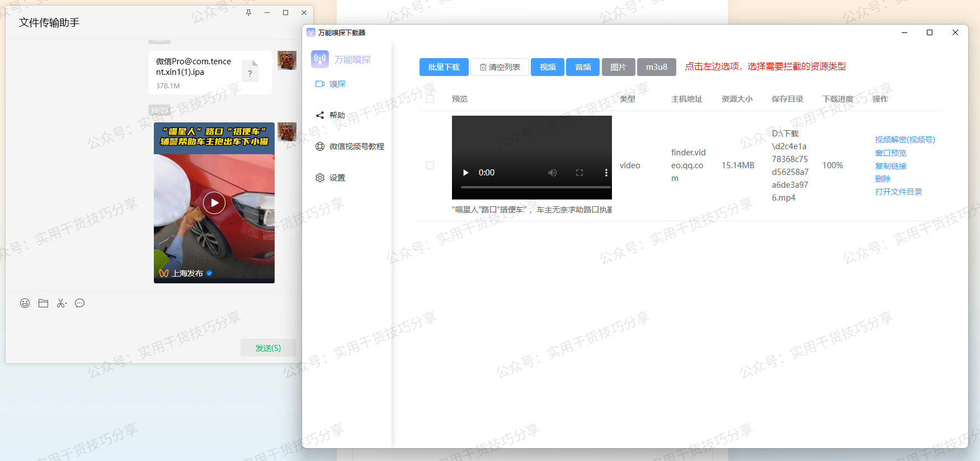Click the 发送(S) send button
The height and width of the screenshot is (461, 980).
[x=268, y=348]
